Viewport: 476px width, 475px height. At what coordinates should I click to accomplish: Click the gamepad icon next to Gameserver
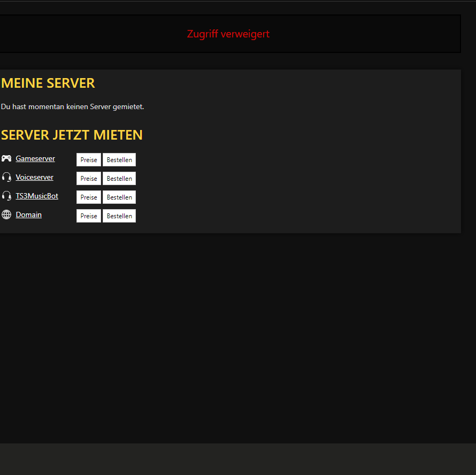6,158
